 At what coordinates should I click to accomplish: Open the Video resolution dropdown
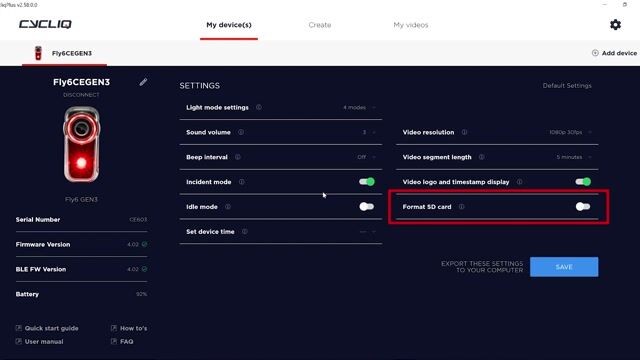(x=570, y=132)
